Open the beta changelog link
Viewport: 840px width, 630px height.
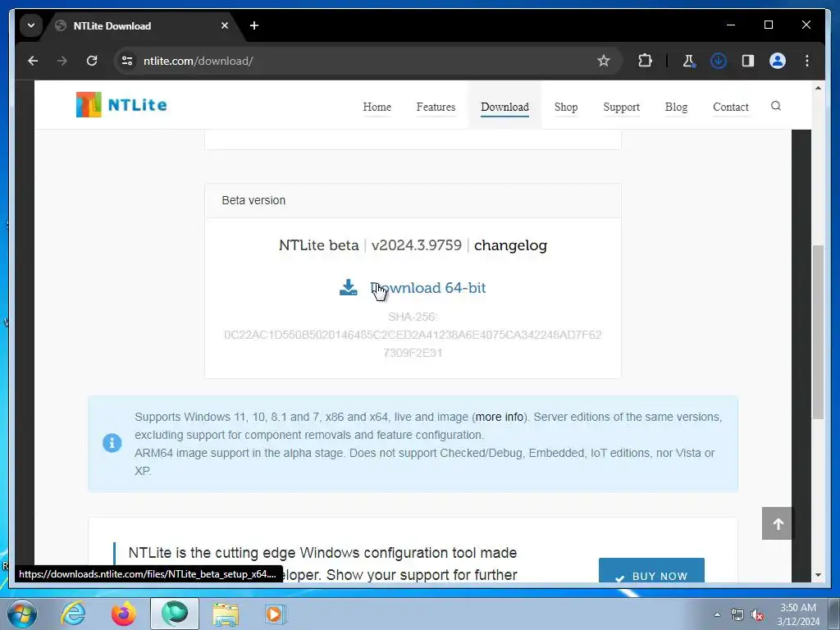point(510,245)
